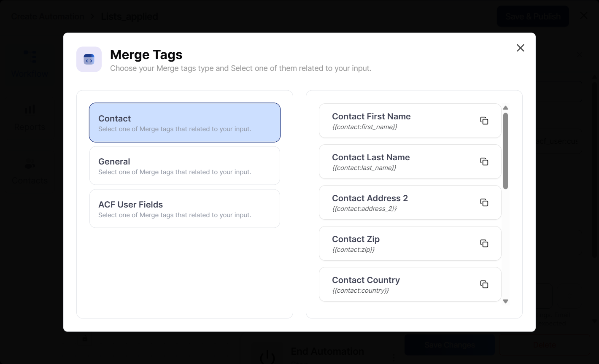This screenshot has height=364, width=599.
Task: Copy the Contact Zip merge tag
Action: click(484, 243)
